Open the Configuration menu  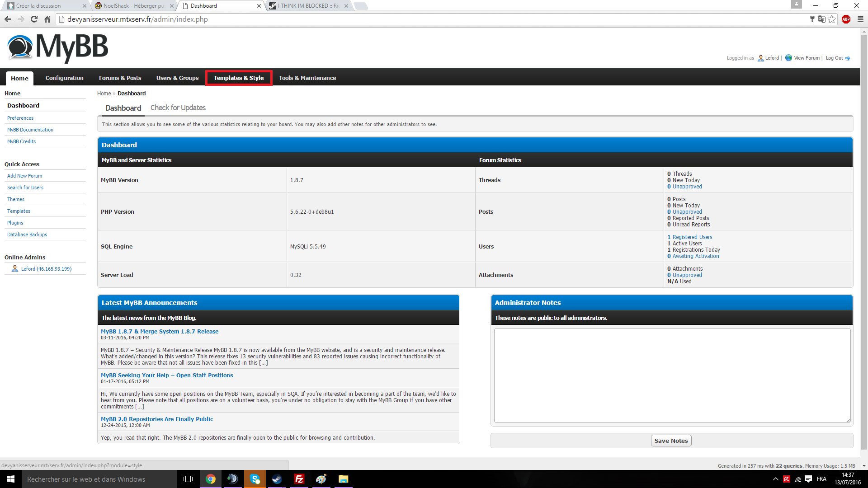[65, 78]
